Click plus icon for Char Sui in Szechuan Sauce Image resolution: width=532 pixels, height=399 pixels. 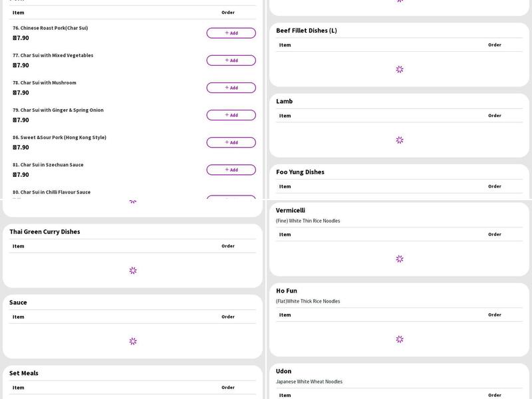[x=227, y=170]
